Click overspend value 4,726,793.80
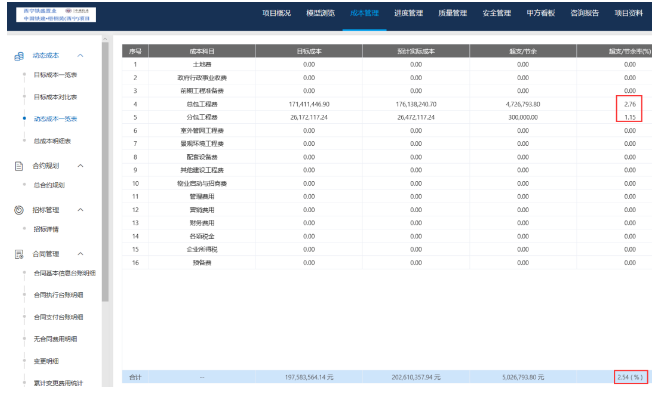Viewport: 666px width, 397px height. [523, 104]
